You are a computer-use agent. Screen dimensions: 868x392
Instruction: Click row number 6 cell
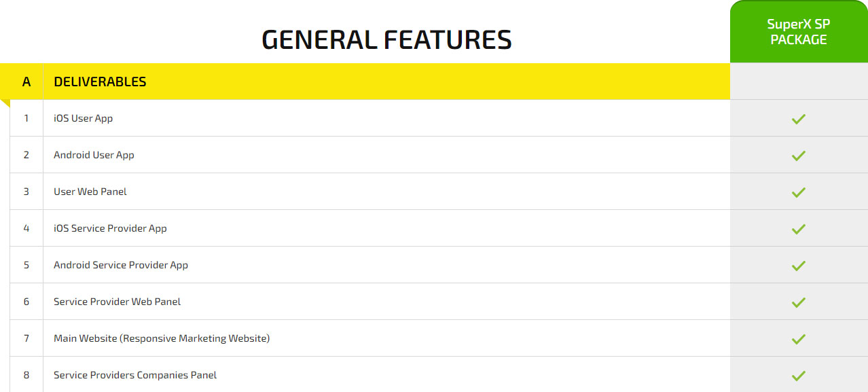(26, 302)
